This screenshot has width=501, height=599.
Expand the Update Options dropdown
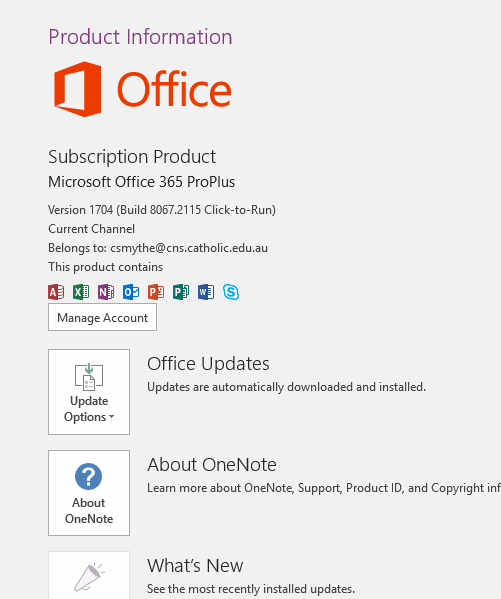click(x=89, y=392)
